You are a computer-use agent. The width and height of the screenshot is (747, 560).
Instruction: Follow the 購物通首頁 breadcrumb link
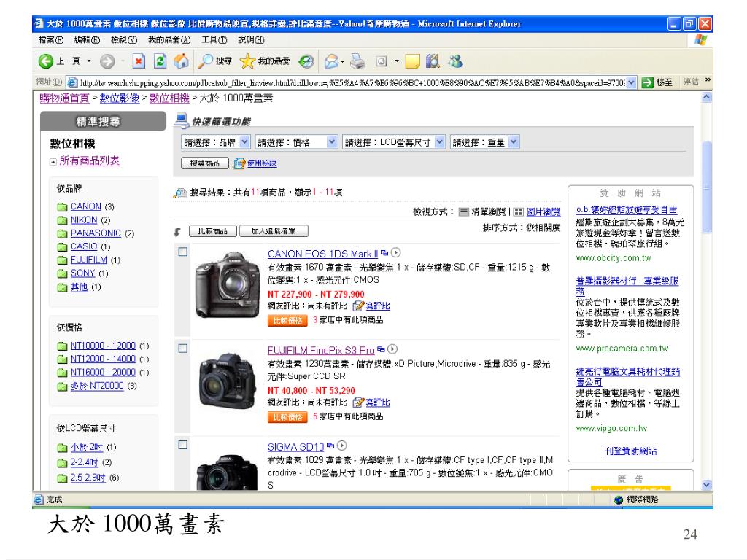[64, 98]
